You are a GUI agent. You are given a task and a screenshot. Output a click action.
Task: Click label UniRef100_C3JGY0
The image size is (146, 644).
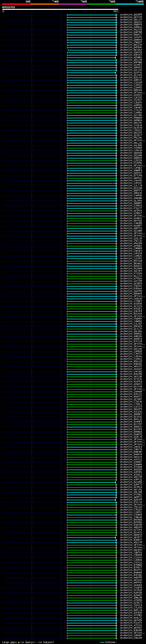(x=131, y=557)
